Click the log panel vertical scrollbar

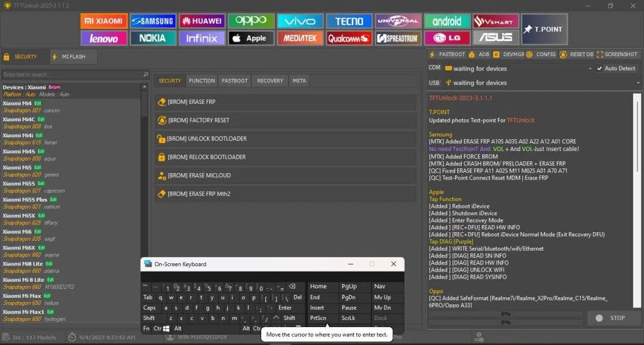637,201
